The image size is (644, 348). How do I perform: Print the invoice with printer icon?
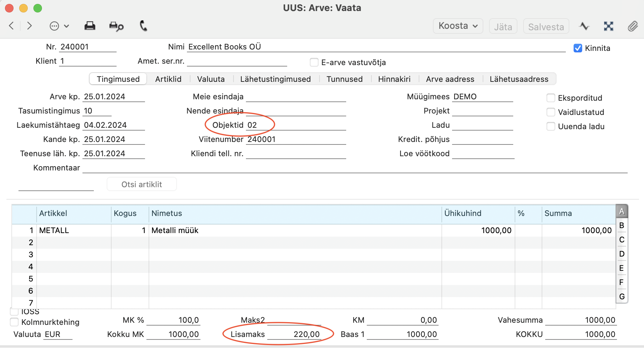[x=90, y=26]
